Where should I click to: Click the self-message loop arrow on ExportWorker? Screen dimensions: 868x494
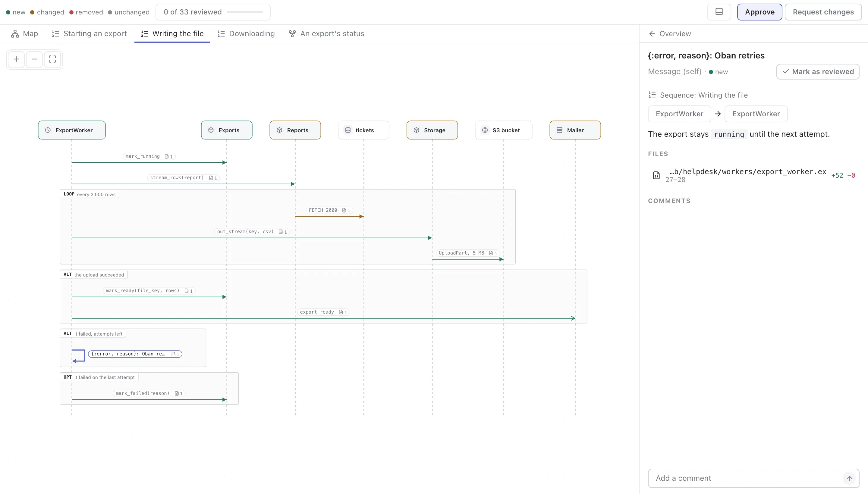tap(78, 355)
